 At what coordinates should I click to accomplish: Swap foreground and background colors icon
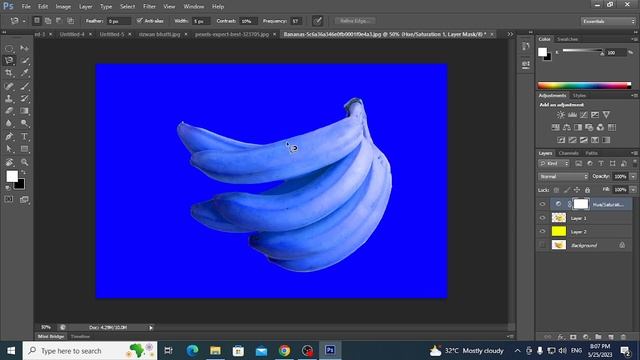[x=23, y=173]
